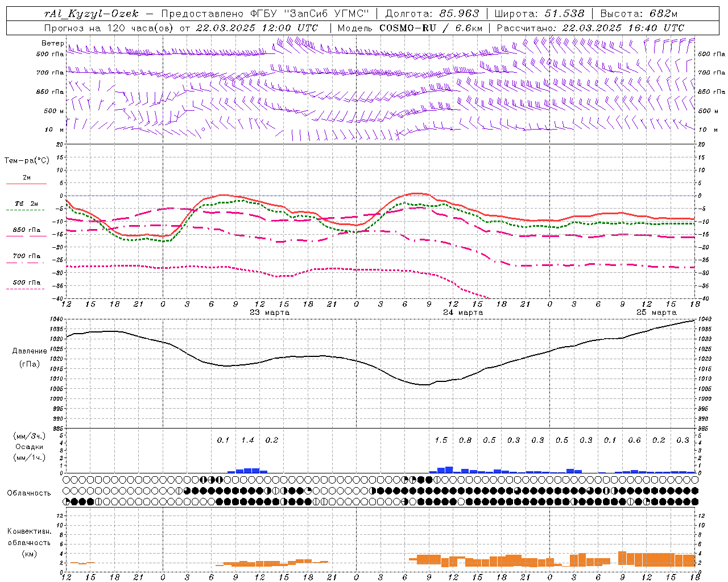728x582 pixels.
Task: Click the Td 2м dew point legend entry
Action: tap(27, 203)
